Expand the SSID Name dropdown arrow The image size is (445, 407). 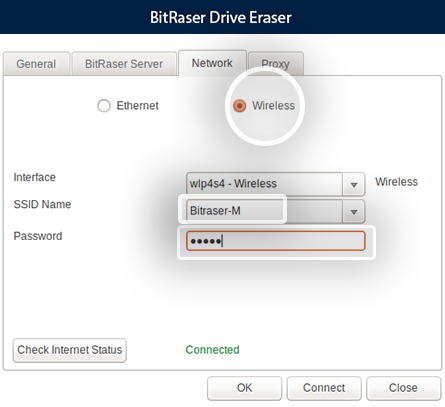click(354, 211)
